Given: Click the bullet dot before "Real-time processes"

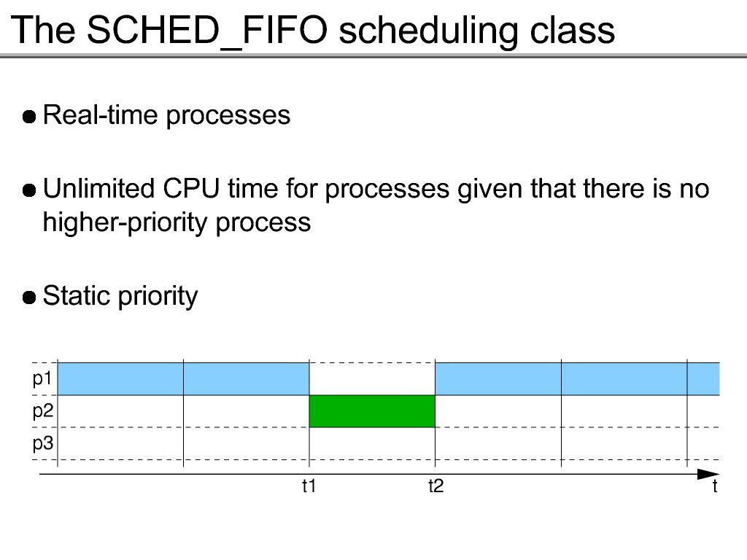Looking at the screenshot, I should click(x=30, y=117).
